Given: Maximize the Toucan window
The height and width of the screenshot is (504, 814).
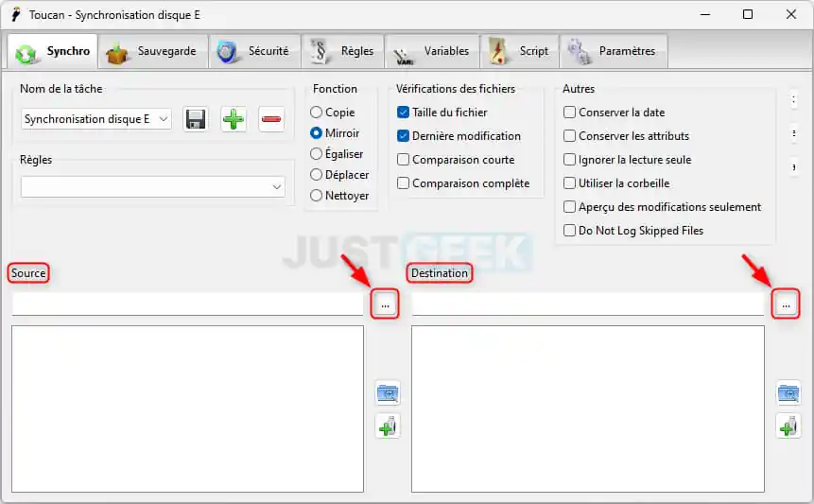Looking at the screenshot, I should (x=748, y=14).
